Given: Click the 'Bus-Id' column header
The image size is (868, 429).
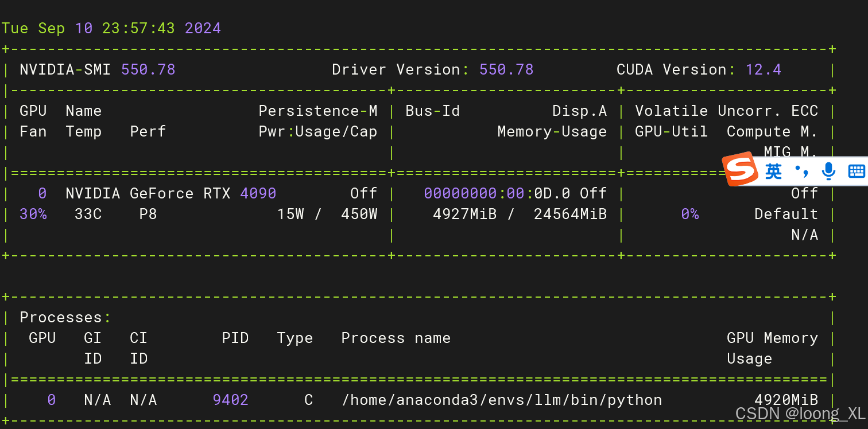Looking at the screenshot, I should 433,111.
